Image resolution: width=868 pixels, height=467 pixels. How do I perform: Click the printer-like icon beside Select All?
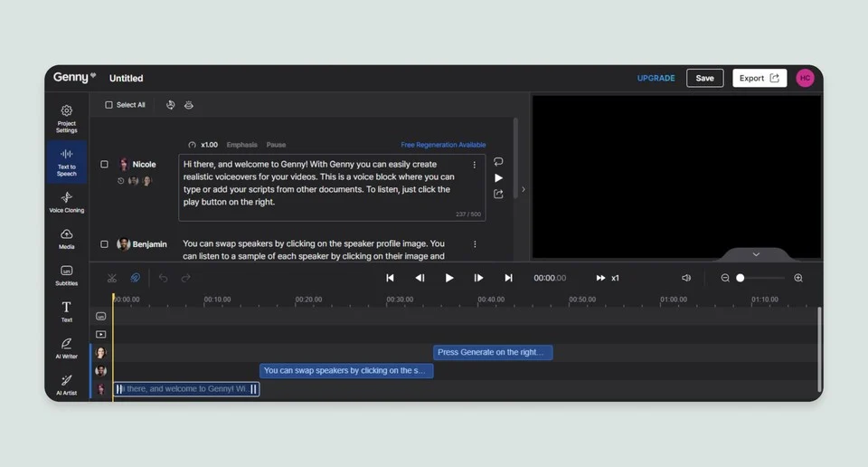pyautogui.click(x=189, y=105)
